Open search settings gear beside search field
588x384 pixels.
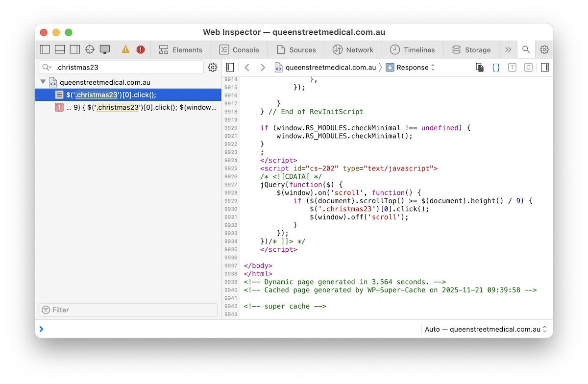[x=213, y=68]
